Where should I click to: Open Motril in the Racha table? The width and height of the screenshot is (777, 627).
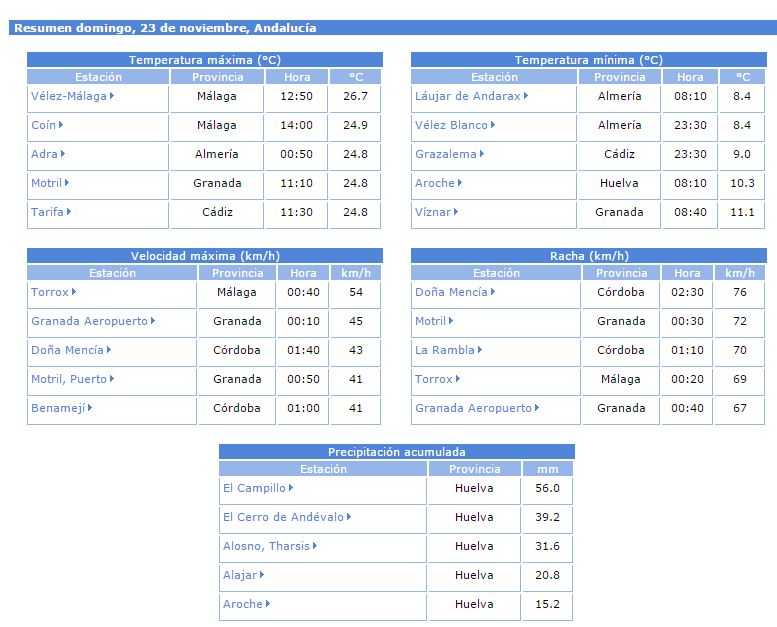tap(434, 321)
